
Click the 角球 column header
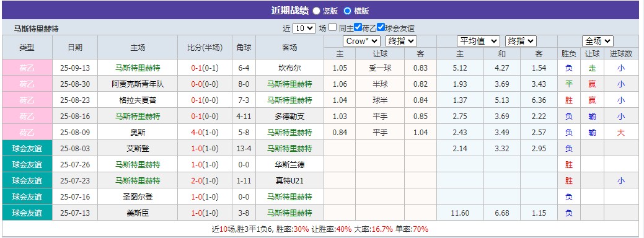tap(244, 48)
